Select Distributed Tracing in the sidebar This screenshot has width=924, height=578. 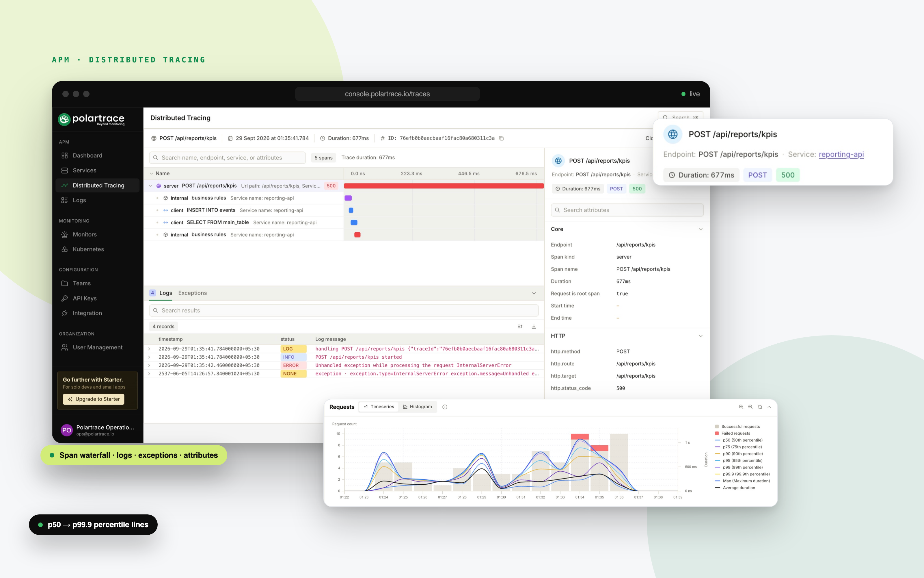click(97, 185)
